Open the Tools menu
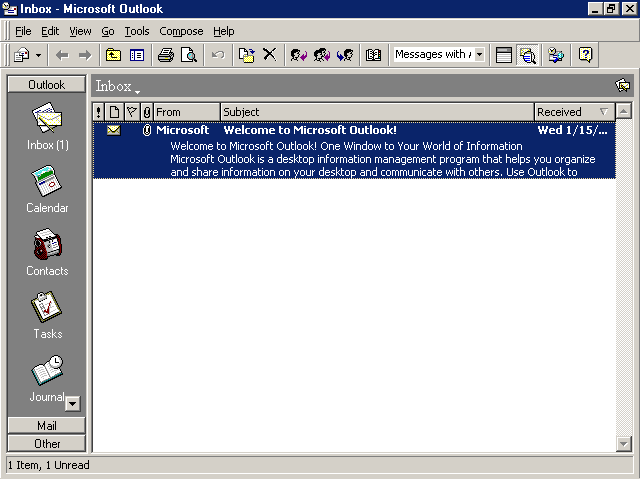 coord(137,31)
